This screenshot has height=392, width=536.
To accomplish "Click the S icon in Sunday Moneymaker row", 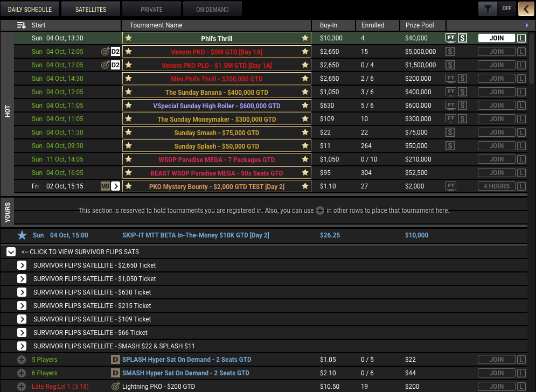I will coord(463,119).
